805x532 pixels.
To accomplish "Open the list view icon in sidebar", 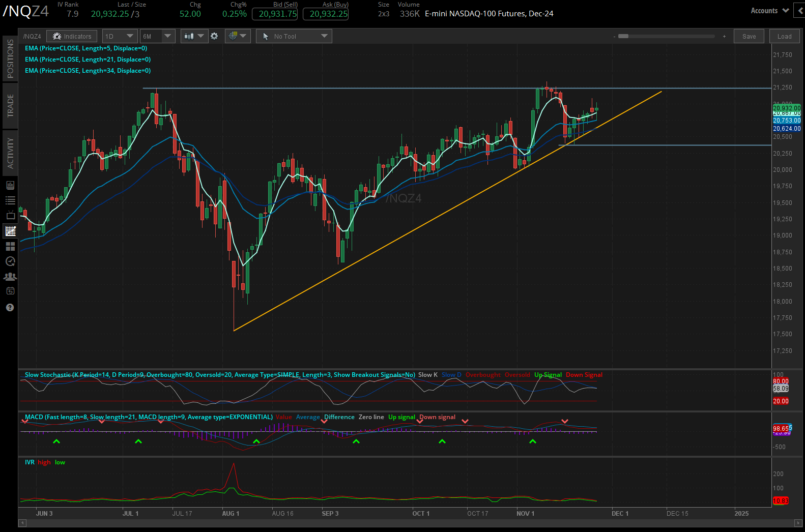I will click(x=10, y=200).
